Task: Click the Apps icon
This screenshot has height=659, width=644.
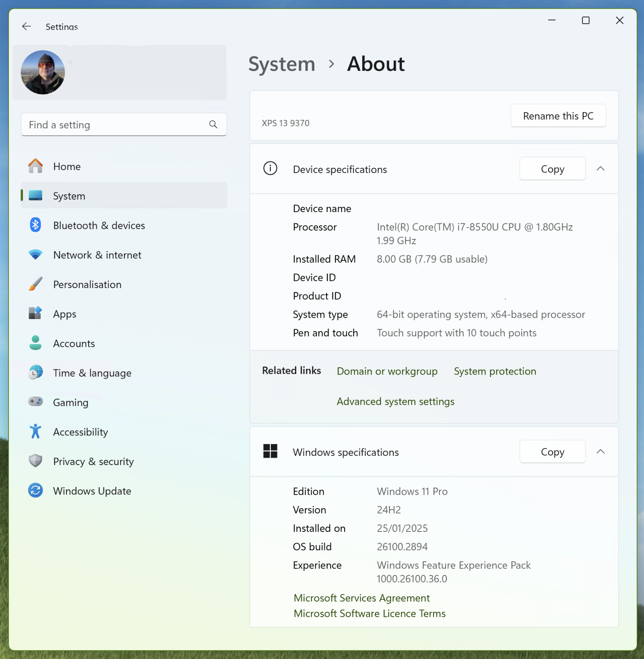Action: (35, 313)
